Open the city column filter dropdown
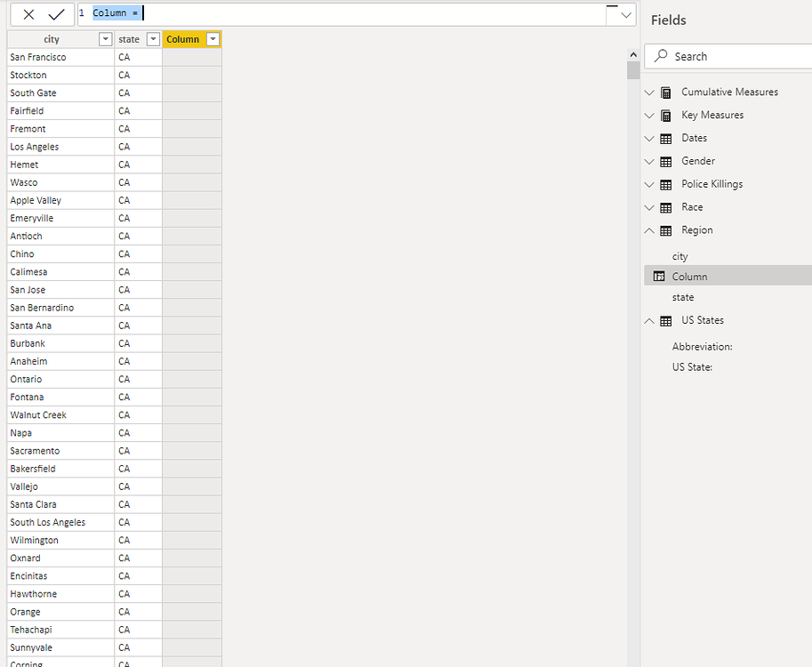This screenshot has height=667, width=812. point(105,38)
